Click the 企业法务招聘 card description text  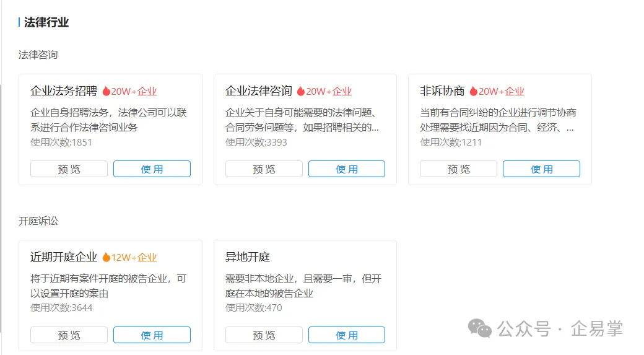coord(108,120)
